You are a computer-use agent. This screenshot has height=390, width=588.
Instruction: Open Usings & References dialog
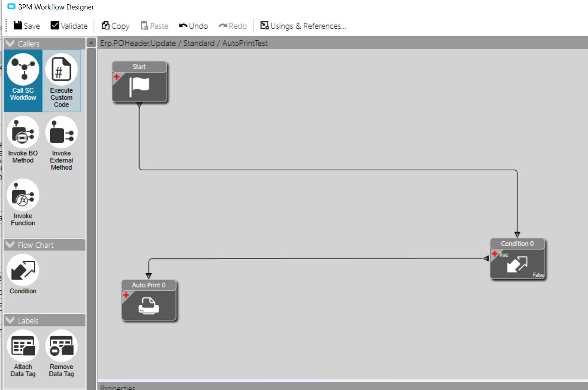[x=303, y=26]
